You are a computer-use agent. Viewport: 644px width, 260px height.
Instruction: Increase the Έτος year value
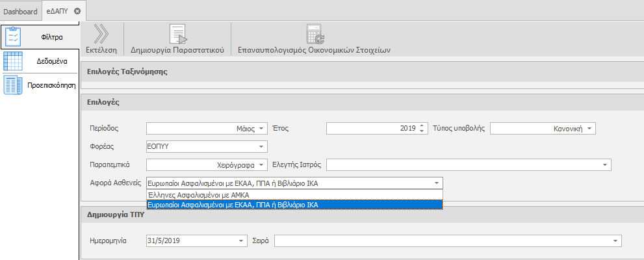[x=422, y=126]
